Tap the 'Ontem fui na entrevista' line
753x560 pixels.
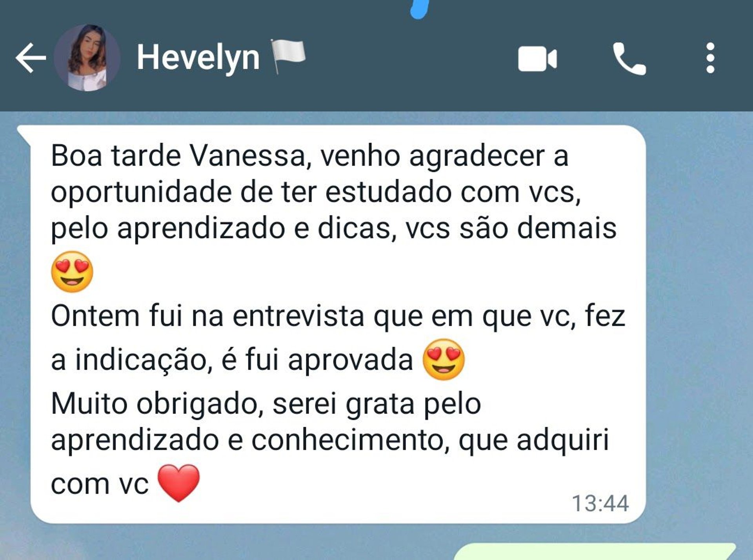click(x=338, y=316)
